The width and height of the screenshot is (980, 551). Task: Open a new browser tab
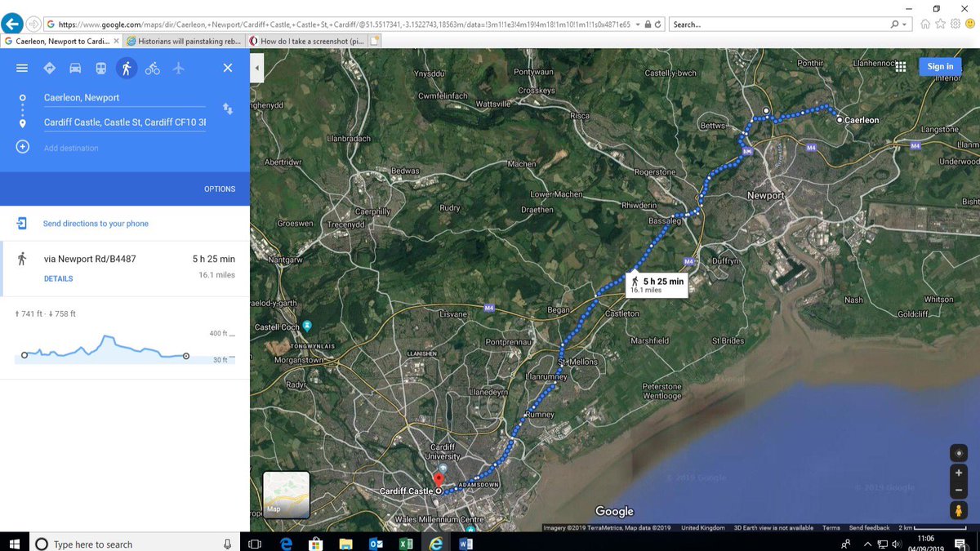[x=375, y=40]
